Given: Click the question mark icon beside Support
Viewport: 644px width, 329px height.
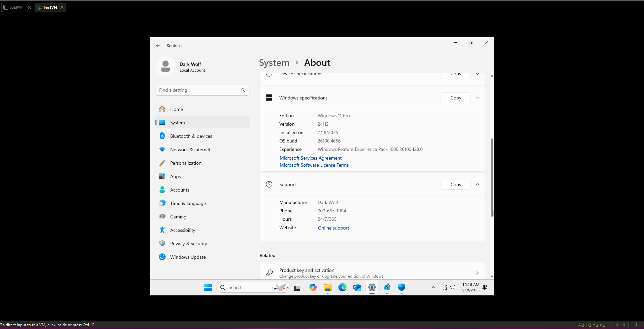Looking at the screenshot, I should [269, 184].
